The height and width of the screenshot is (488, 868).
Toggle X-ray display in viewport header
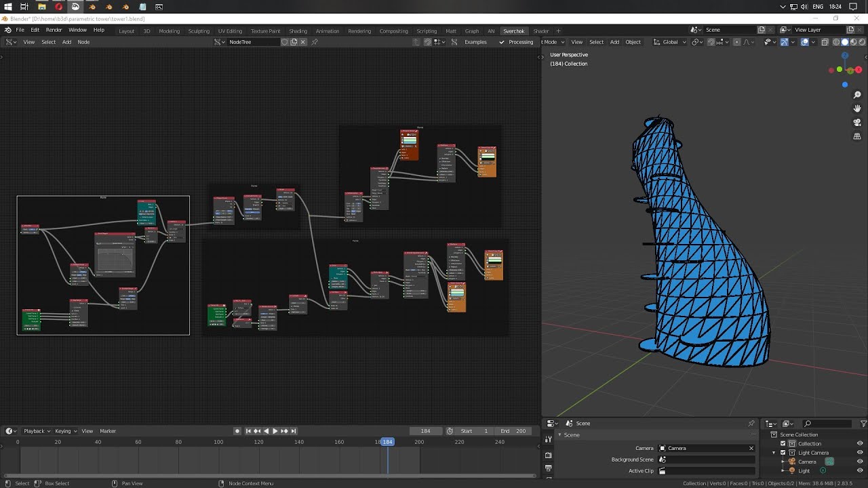[x=825, y=42]
